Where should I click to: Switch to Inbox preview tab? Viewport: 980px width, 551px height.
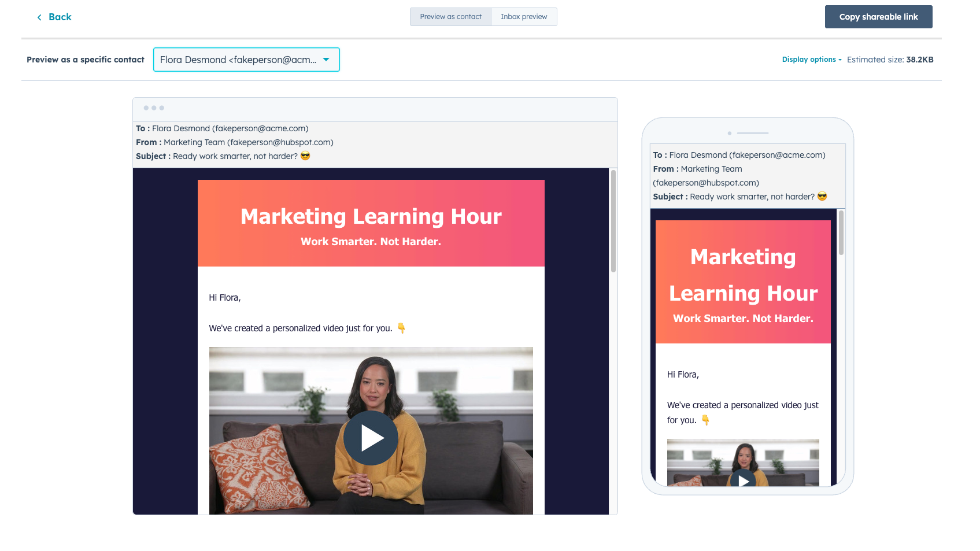524,17
